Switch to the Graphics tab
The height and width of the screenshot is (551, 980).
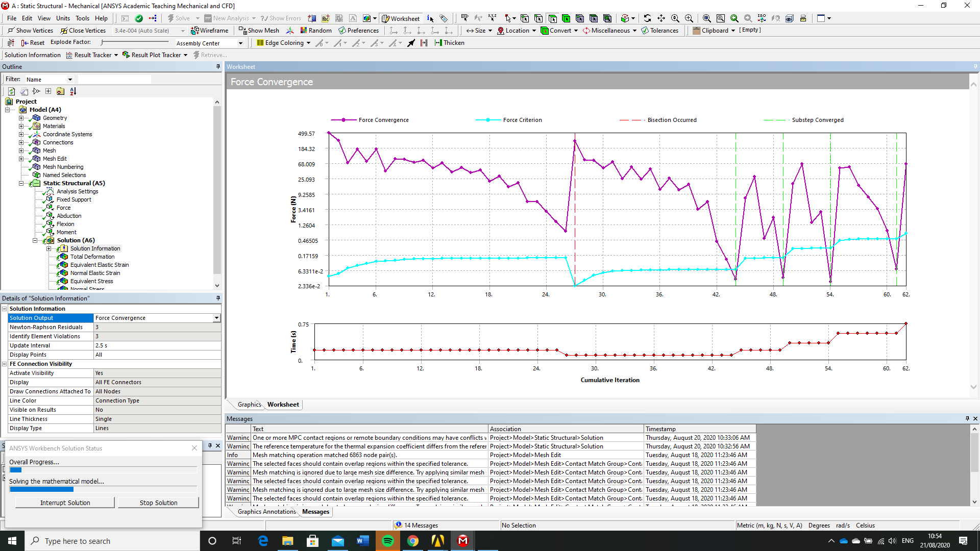pyautogui.click(x=249, y=405)
